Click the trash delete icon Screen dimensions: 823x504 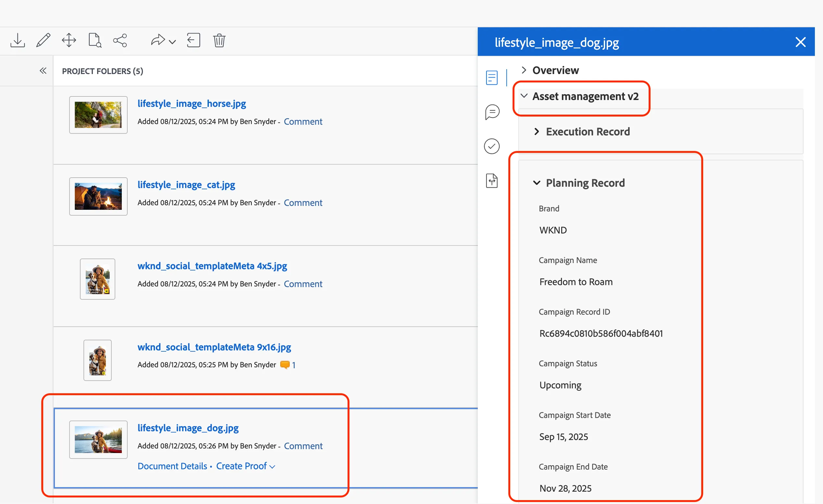tap(220, 41)
